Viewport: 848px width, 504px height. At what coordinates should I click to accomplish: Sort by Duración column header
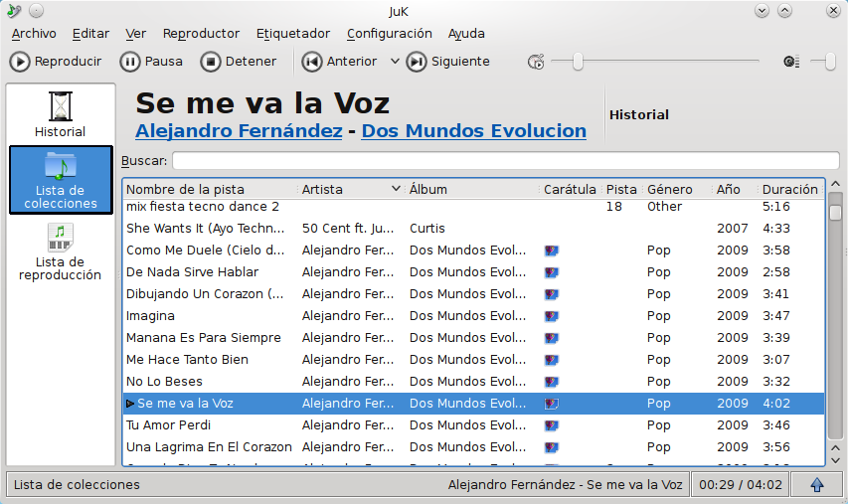(x=789, y=189)
